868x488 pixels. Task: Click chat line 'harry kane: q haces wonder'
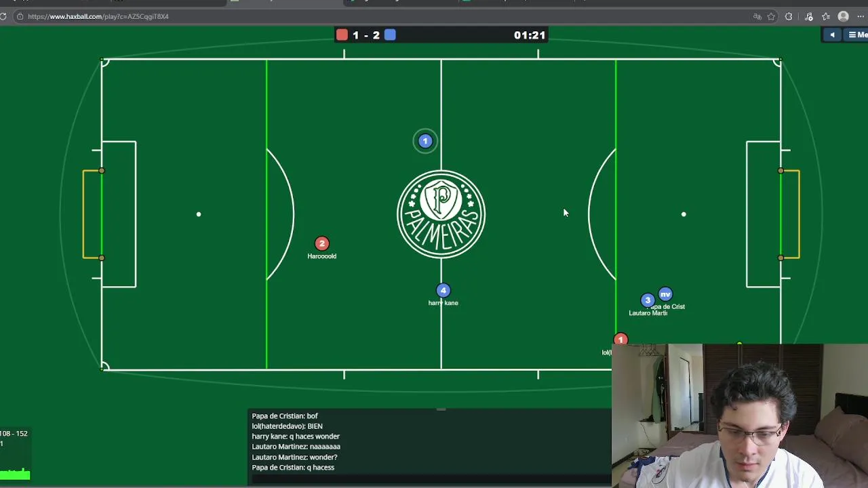pyautogui.click(x=296, y=436)
